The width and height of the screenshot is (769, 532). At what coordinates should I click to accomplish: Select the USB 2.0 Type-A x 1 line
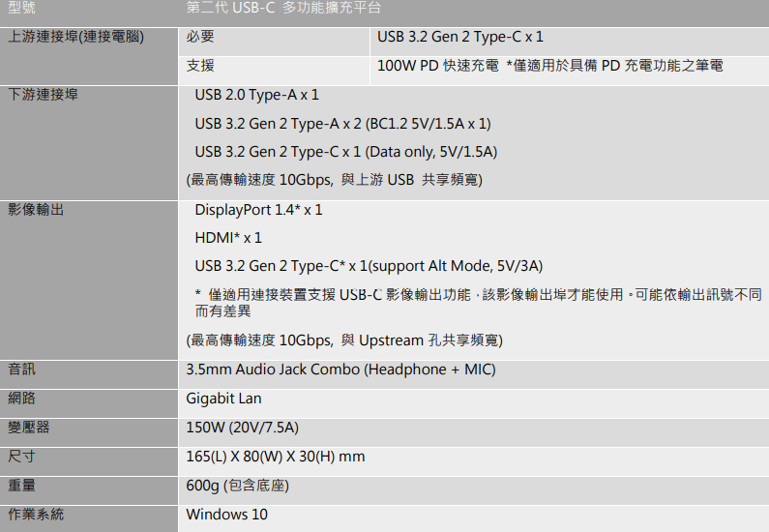pyautogui.click(x=256, y=95)
